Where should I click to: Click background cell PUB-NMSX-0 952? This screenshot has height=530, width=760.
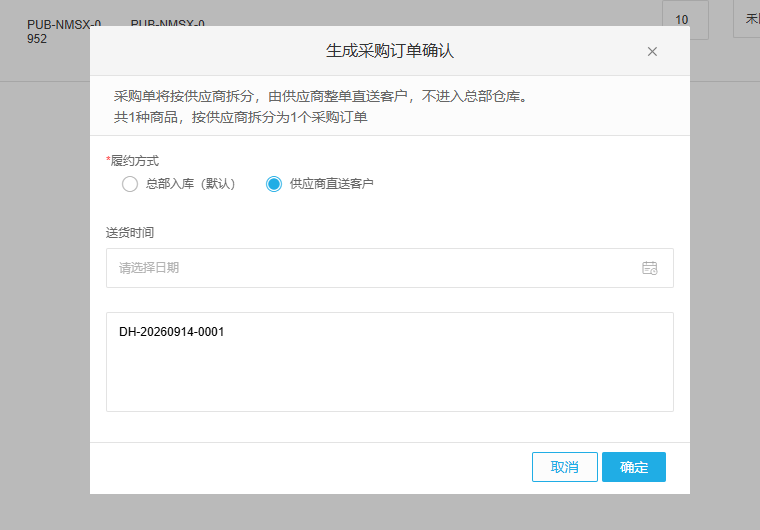tap(63, 32)
